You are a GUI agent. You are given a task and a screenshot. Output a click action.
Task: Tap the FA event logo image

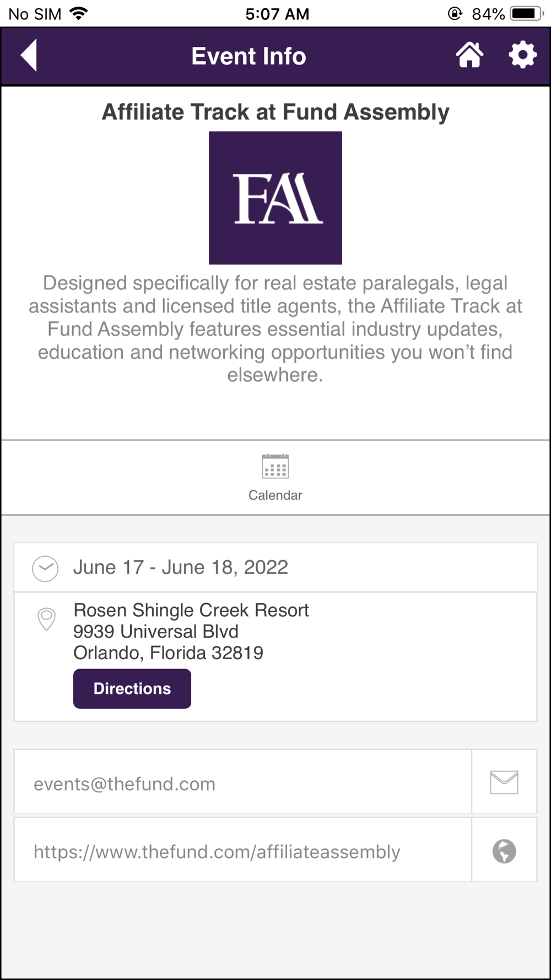(x=275, y=198)
